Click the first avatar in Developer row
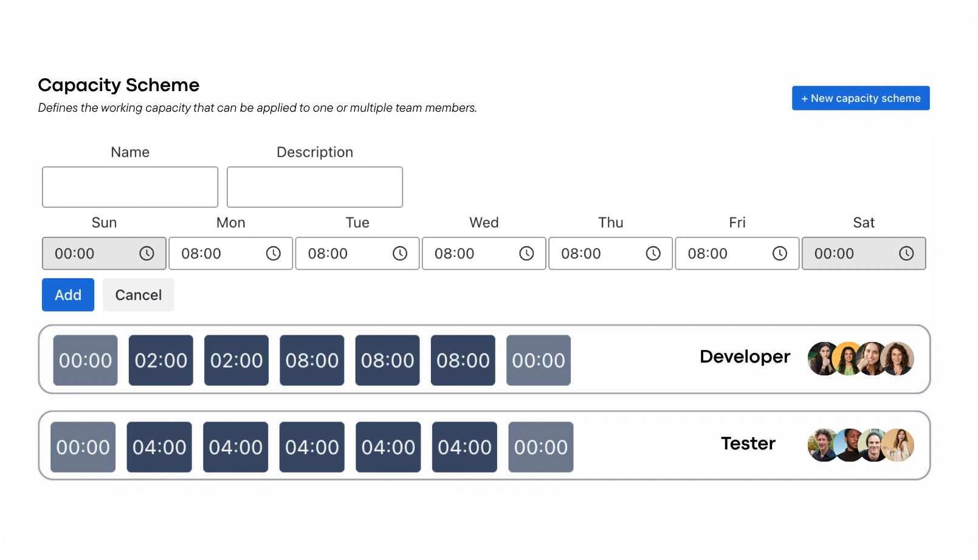978x560 pixels. coord(822,358)
